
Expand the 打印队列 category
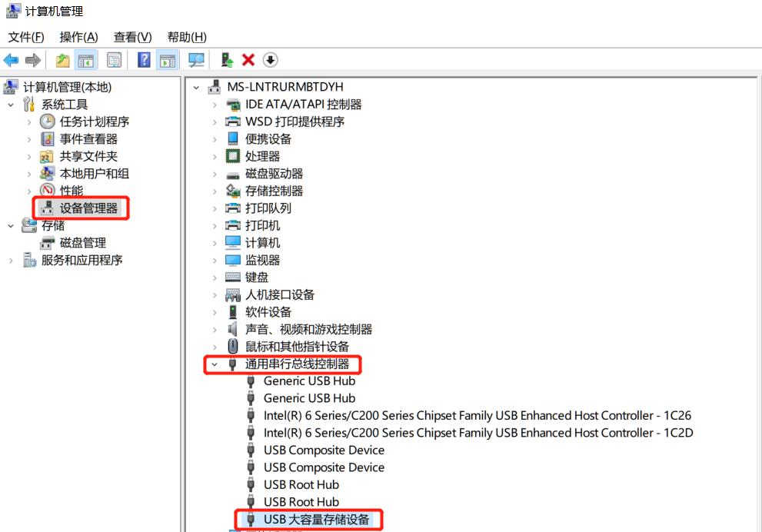click(215, 208)
